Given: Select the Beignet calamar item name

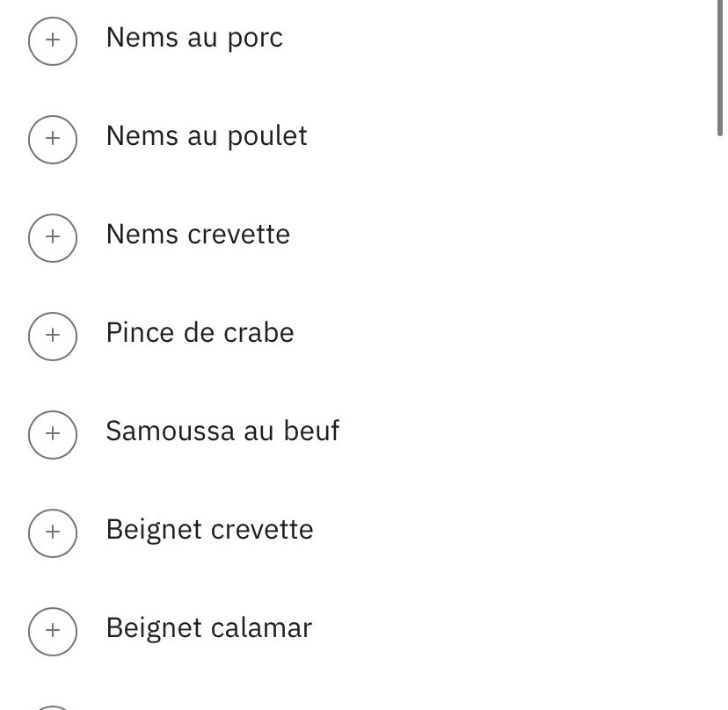Looking at the screenshot, I should (x=208, y=629).
